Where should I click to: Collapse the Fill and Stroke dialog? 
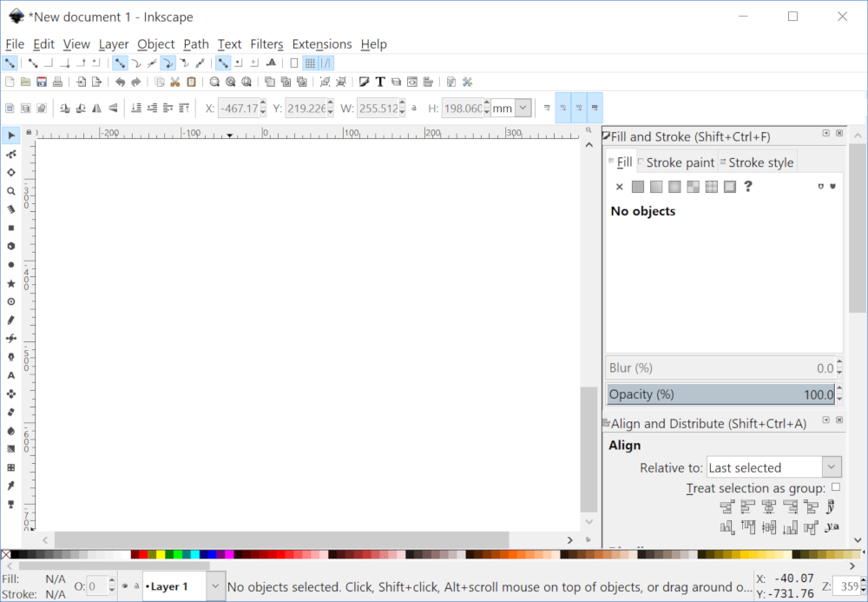[825, 133]
